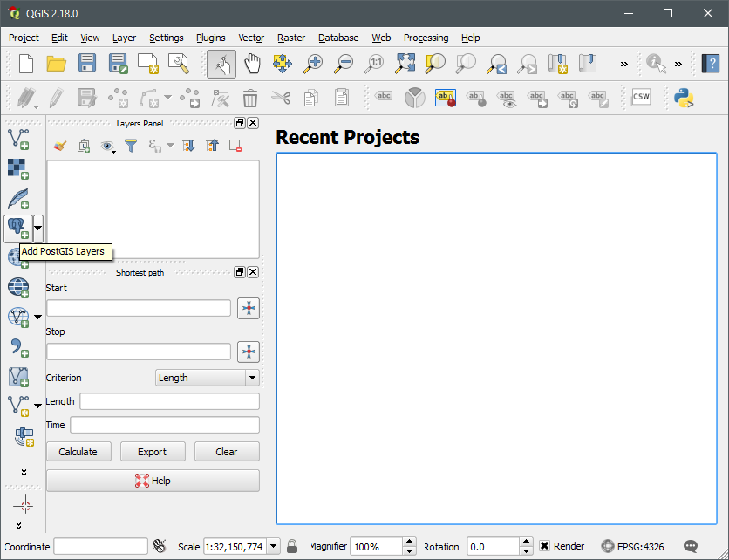Click Remove Layer/Group icon in Layers Panel
The image size is (729, 560).
coord(235,146)
